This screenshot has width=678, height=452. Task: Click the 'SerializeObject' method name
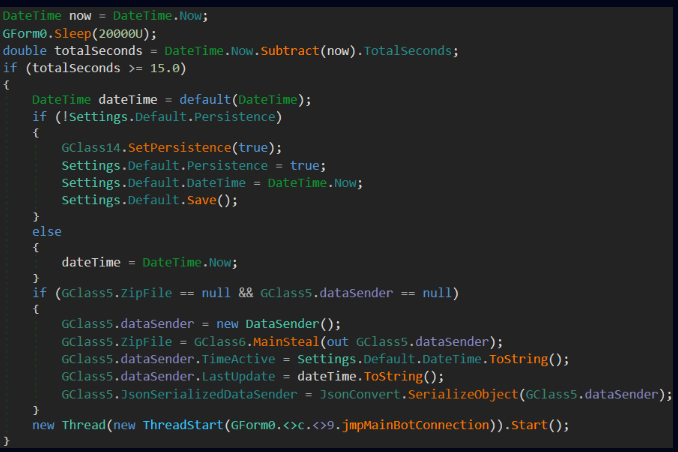point(463,394)
